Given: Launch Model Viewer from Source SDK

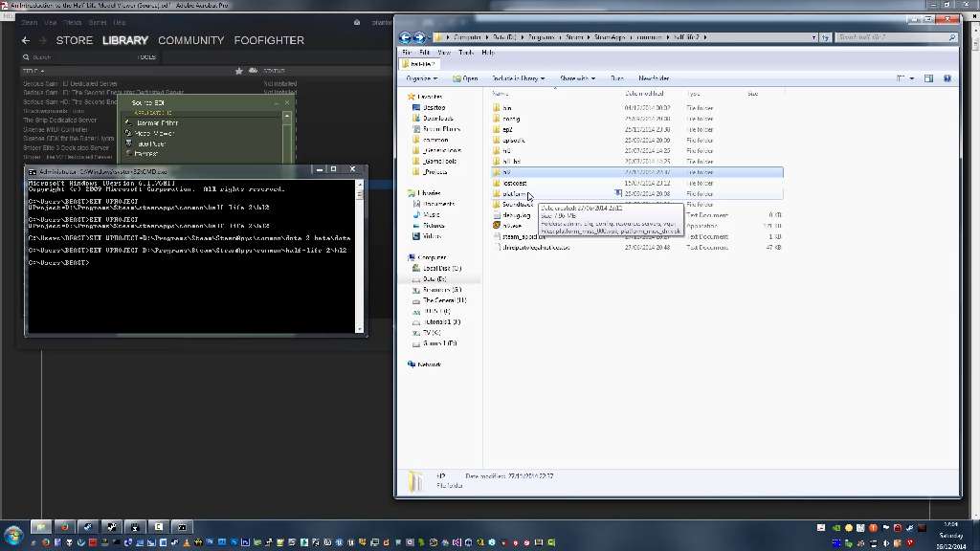Looking at the screenshot, I should (x=155, y=134).
